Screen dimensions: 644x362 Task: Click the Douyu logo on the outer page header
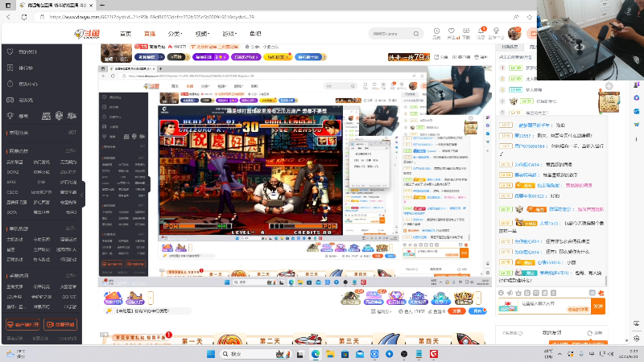coord(87,34)
